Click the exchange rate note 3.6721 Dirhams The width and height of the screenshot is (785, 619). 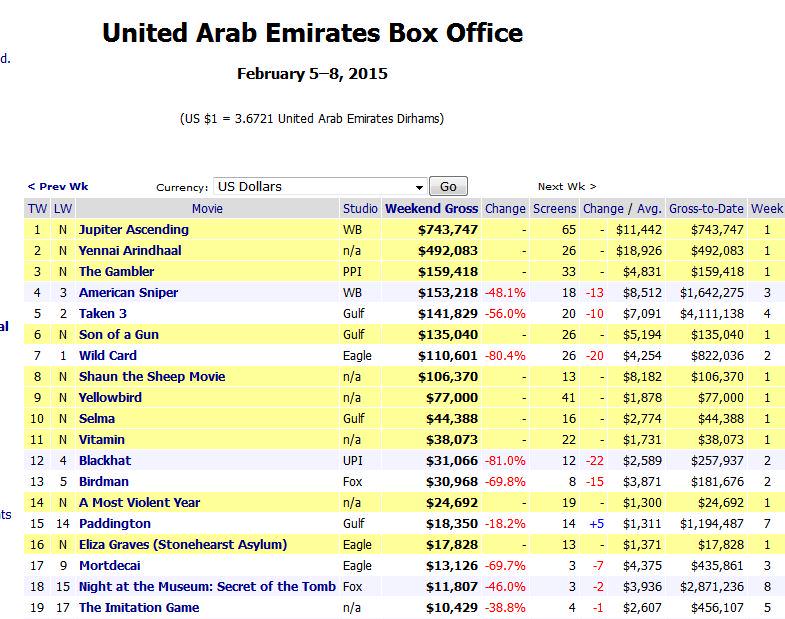click(x=312, y=119)
